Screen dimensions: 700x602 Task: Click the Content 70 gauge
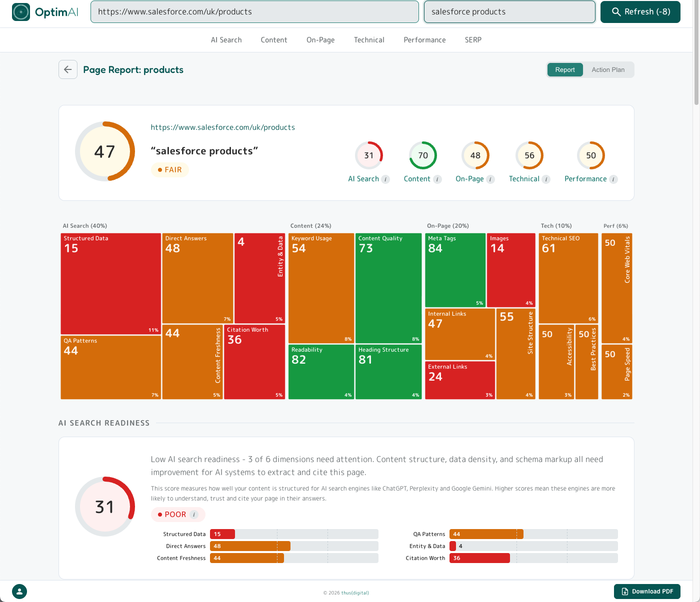pyautogui.click(x=423, y=155)
